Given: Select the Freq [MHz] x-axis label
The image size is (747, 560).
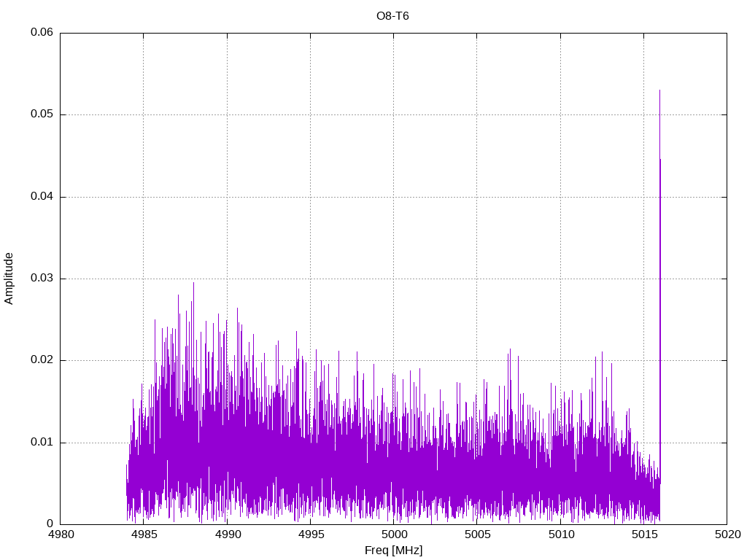Looking at the screenshot, I should 393,551.
